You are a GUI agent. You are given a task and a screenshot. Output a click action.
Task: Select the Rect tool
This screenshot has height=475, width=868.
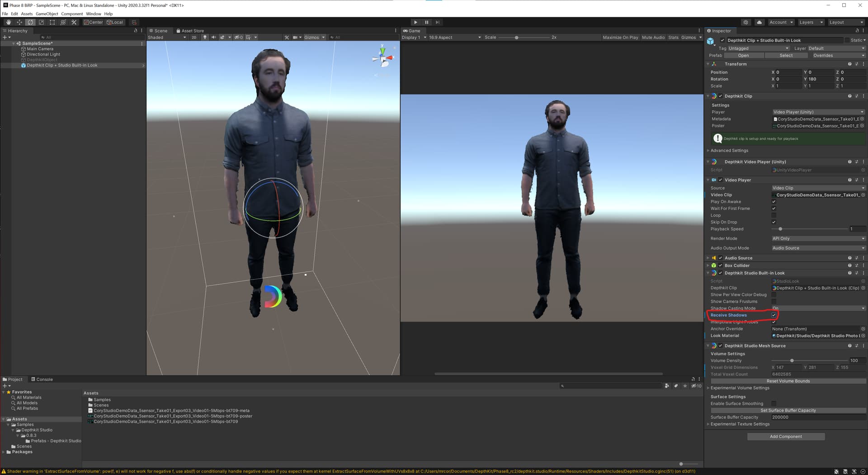click(52, 22)
